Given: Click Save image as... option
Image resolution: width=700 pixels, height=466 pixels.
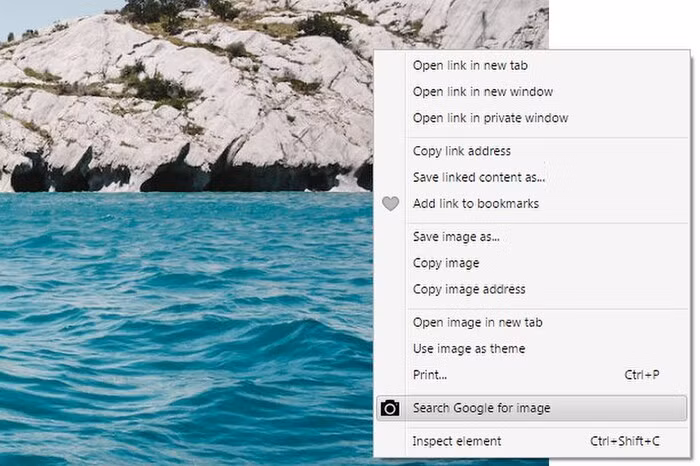Looking at the screenshot, I should point(456,237).
